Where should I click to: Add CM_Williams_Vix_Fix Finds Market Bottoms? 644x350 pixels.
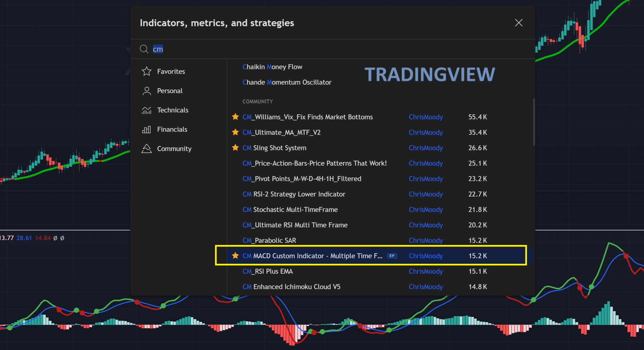[308, 117]
